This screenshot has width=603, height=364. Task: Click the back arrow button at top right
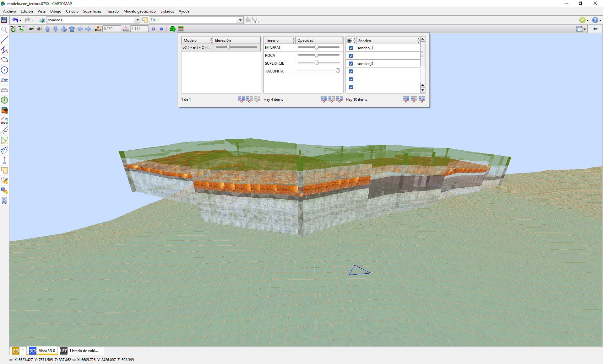click(x=595, y=29)
